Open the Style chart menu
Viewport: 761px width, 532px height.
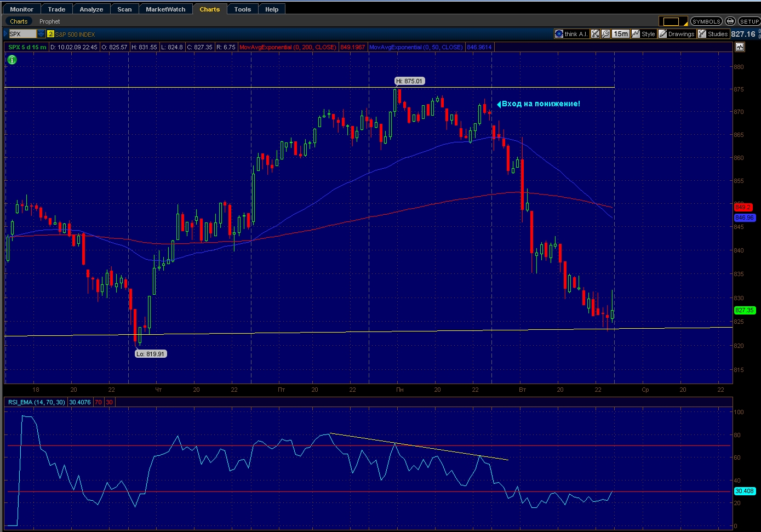coord(643,34)
